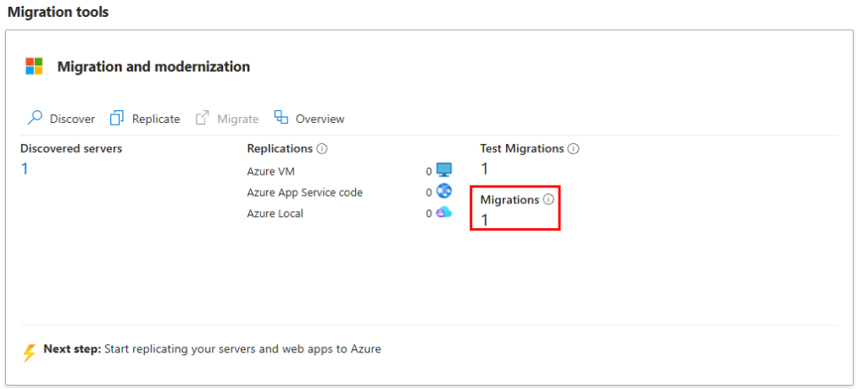Click the info icon next to Migrations
868x389 pixels.
[x=548, y=200]
